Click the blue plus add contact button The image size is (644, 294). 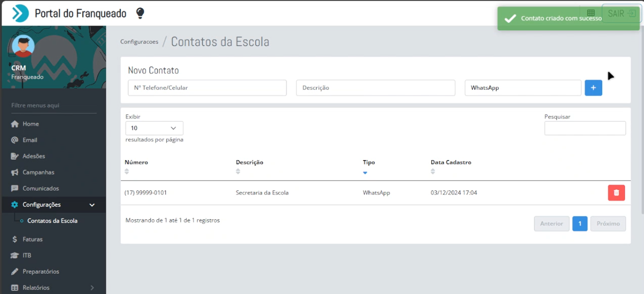pos(593,88)
